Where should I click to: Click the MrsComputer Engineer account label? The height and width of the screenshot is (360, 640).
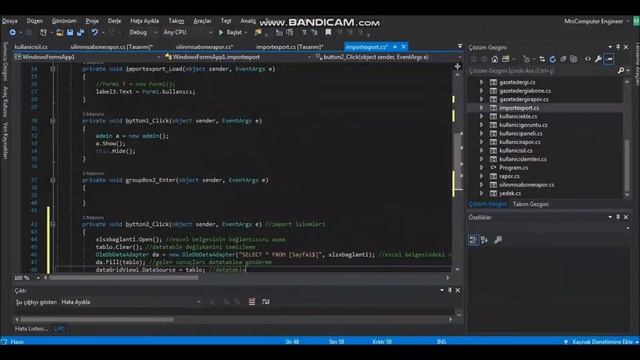click(593, 21)
